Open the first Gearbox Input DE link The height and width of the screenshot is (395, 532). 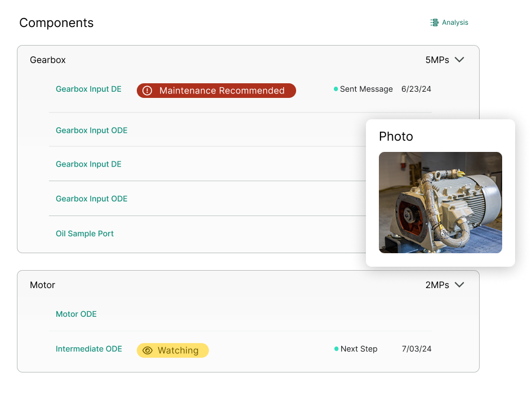click(88, 89)
